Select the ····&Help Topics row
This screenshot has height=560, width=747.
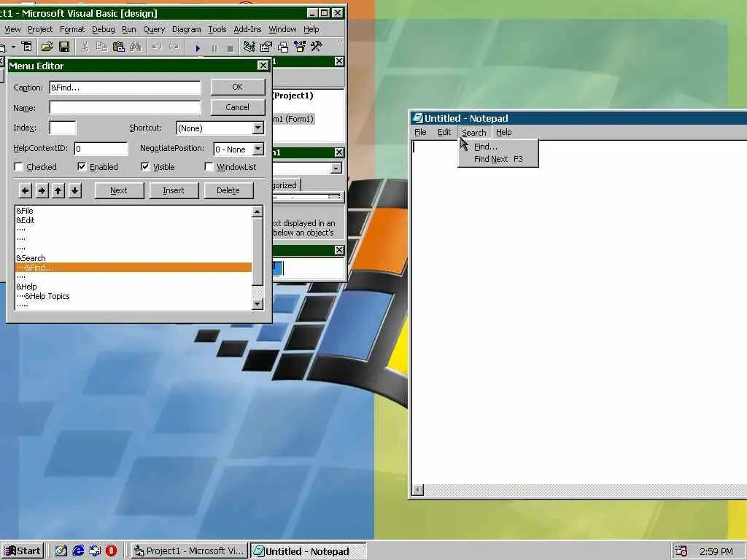pos(133,296)
